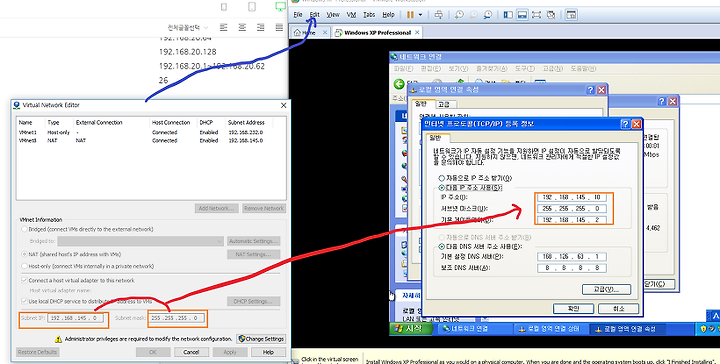Viewport: 720px width, 364px height.
Task: Click the justify icon in the editor toolbar
Action: (x=279, y=28)
